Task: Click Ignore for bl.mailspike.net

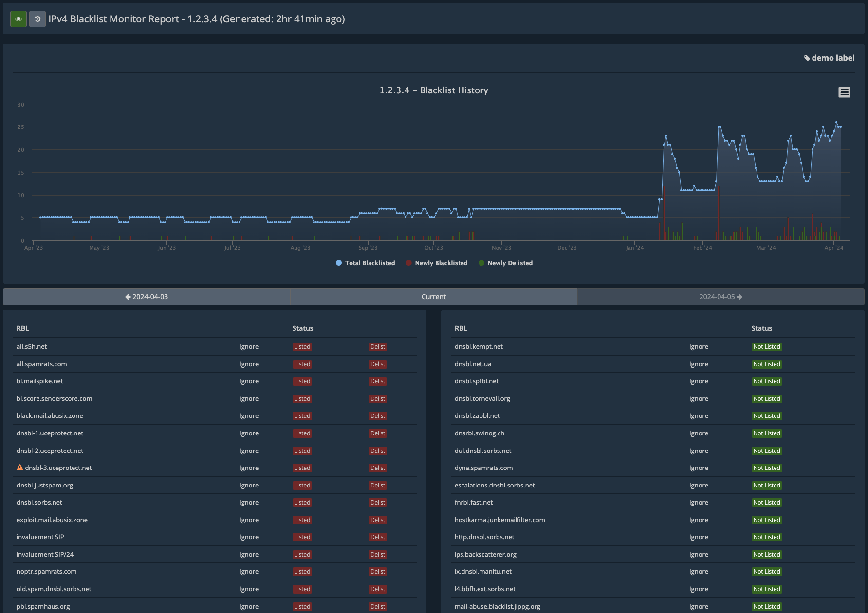Action: [x=249, y=381]
